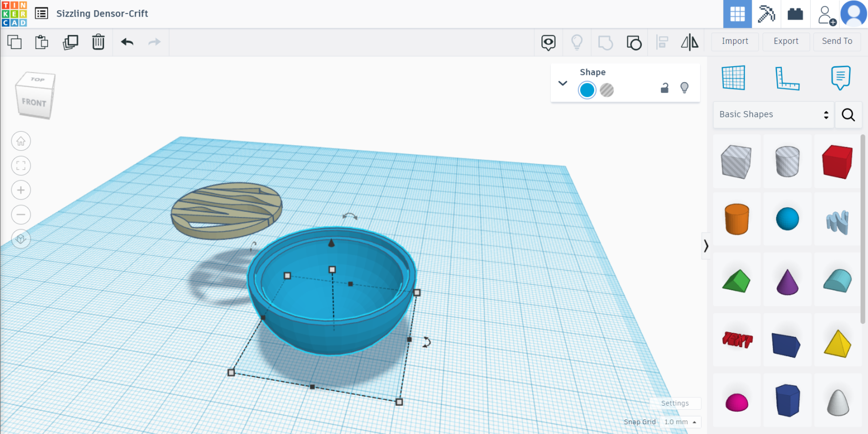
Task: Hide the selected shape with lightbulb
Action: tap(685, 88)
